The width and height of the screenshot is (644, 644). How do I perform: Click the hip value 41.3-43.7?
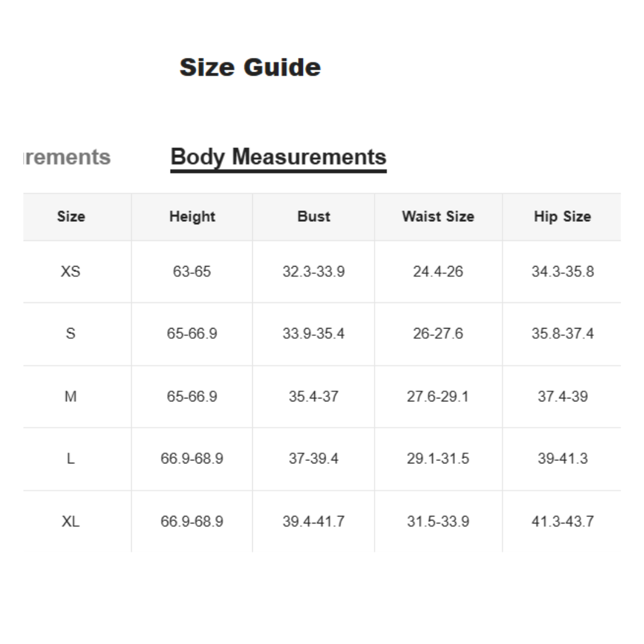pyautogui.click(x=562, y=522)
